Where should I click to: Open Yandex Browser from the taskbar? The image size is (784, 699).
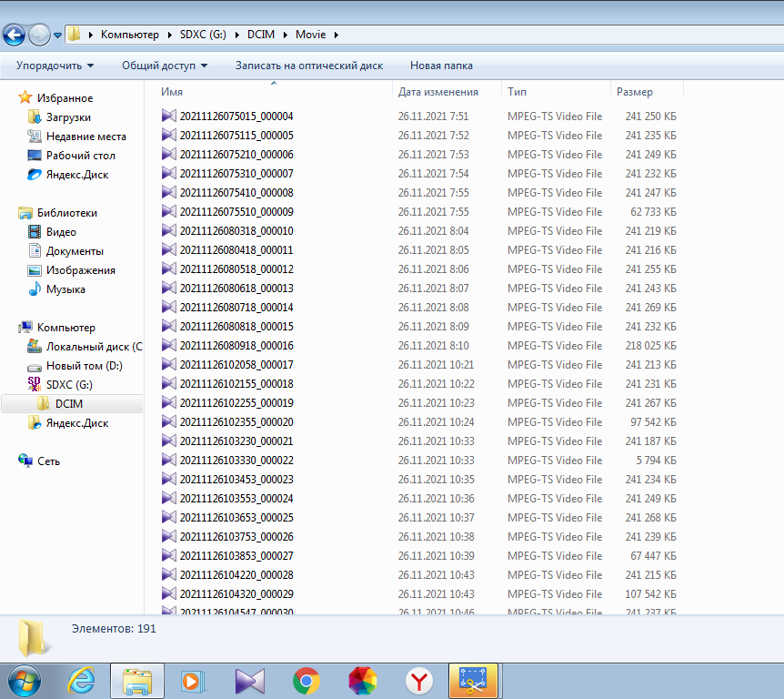[418, 681]
